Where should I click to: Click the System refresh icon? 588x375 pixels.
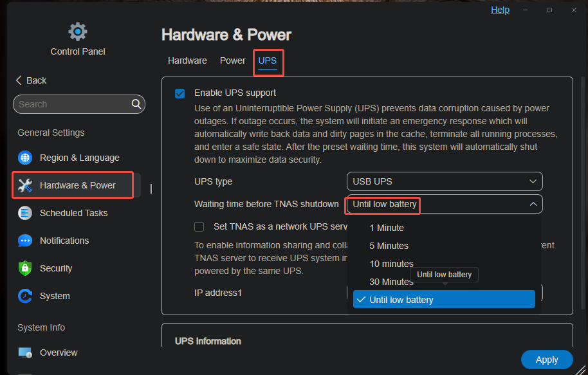[25, 296]
